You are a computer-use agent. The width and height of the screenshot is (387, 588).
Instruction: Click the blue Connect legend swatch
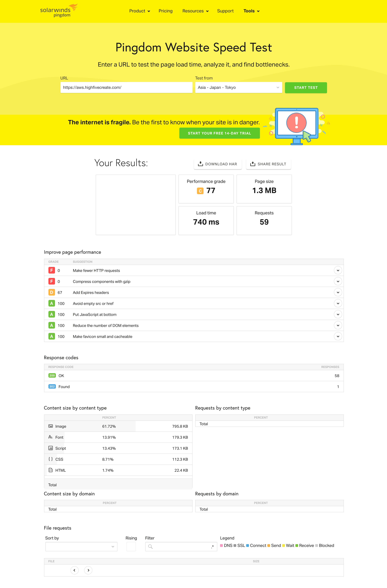(248, 545)
